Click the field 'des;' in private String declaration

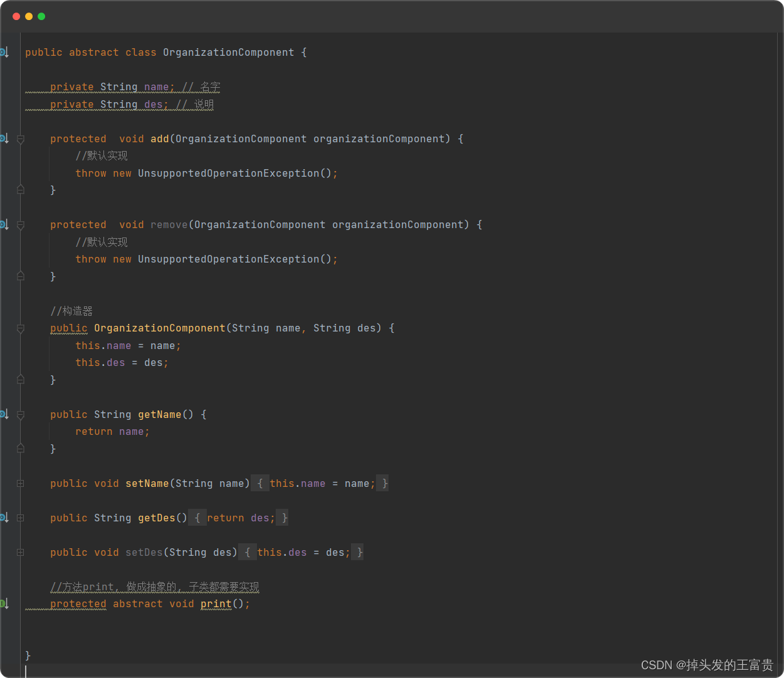pos(156,105)
